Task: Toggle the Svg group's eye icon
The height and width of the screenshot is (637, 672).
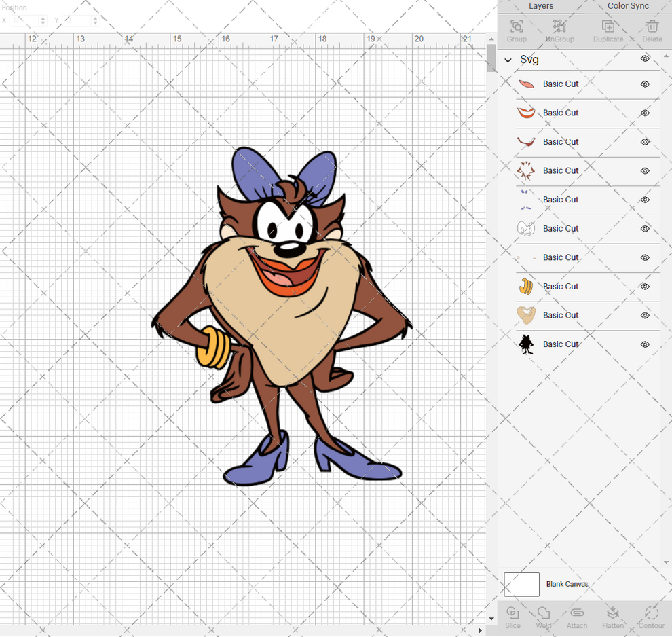Action: (x=645, y=59)
